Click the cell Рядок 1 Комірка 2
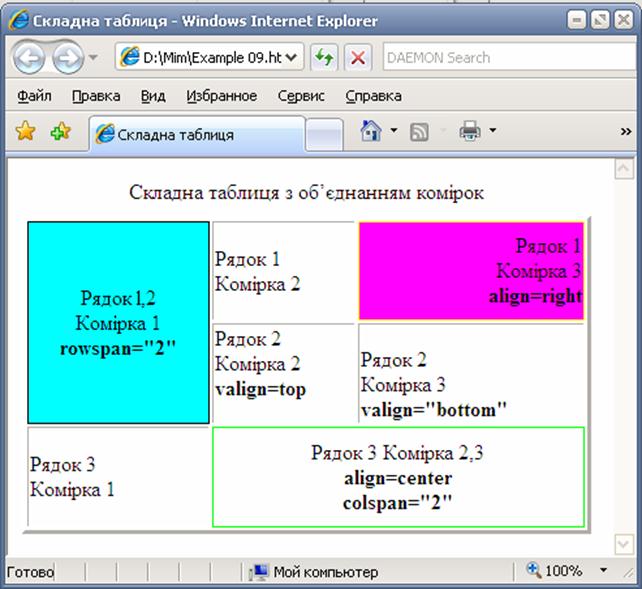 283,272
